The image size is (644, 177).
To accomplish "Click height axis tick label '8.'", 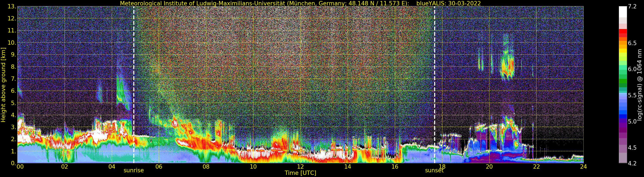I will click(x=14, y=67).
